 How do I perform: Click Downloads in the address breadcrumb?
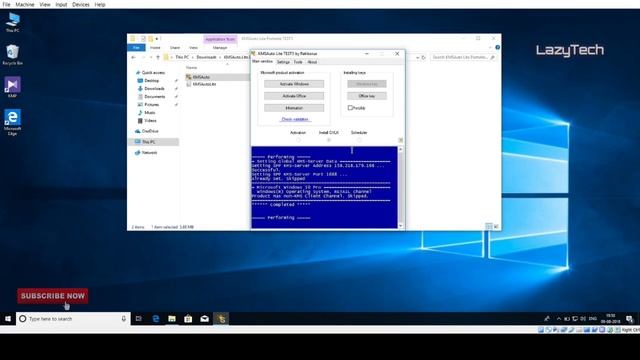[206, 58]
